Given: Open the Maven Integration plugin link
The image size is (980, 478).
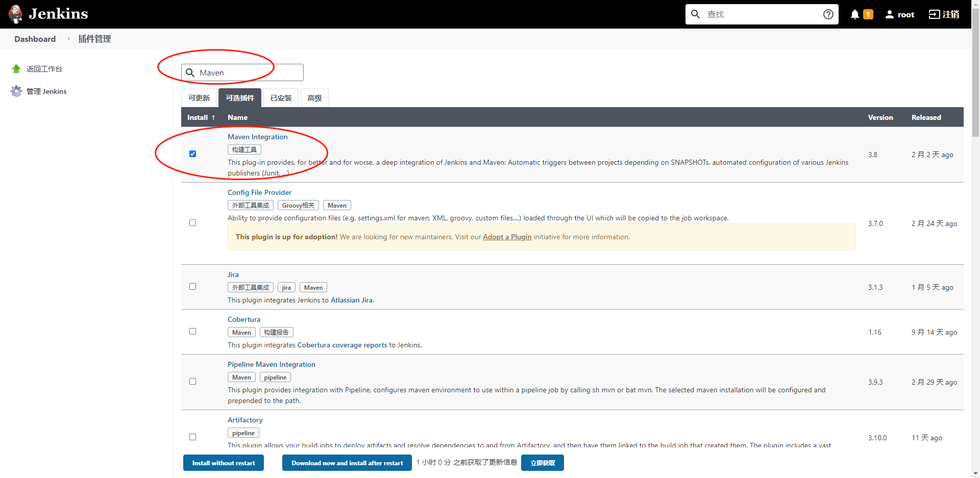Looking at the screenshot, I should (257, 137).
